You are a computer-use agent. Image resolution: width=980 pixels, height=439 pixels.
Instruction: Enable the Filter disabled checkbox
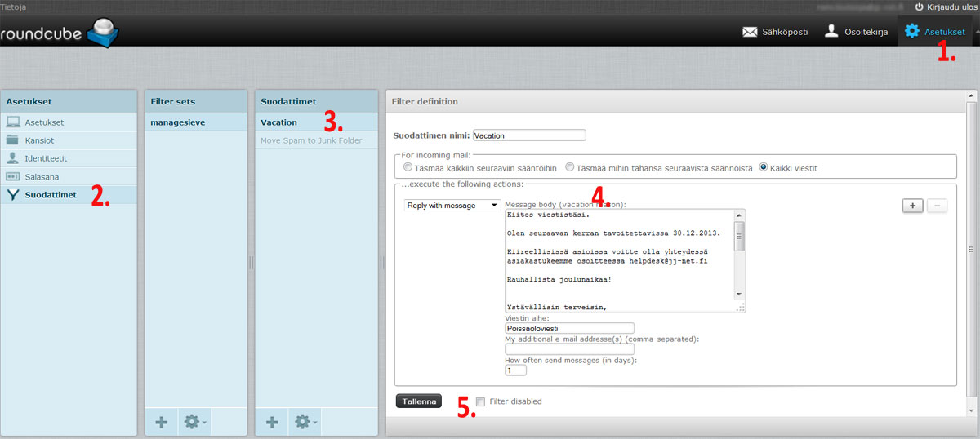tap(480, 401)
